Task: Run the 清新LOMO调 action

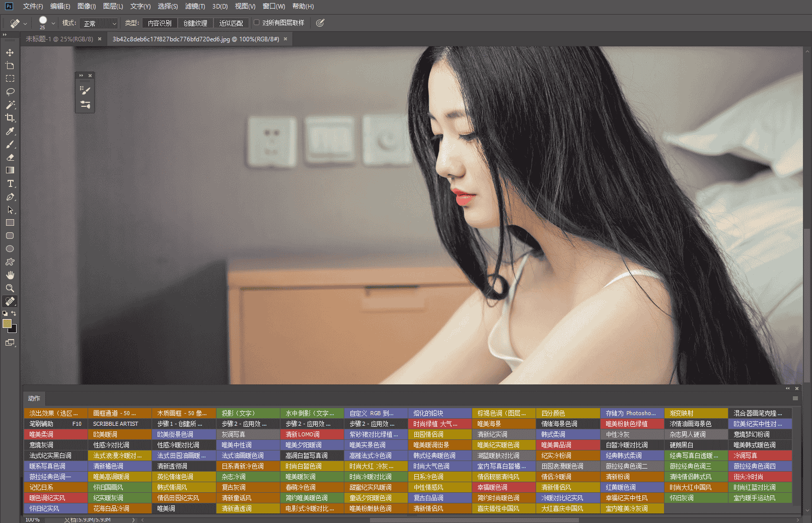Action: click(312, 434)
